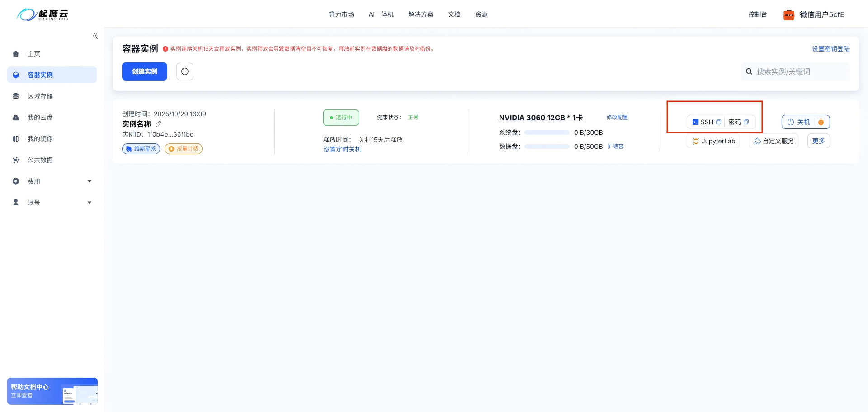Collapse the left sidebar with the chevron

(95, 35)
